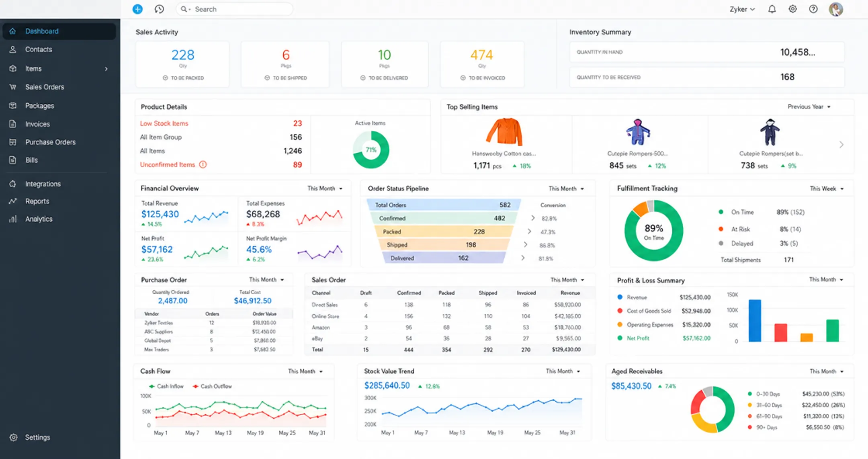The image size is (868, 459).
Task: Focus the Search input field
Action: 234,9
